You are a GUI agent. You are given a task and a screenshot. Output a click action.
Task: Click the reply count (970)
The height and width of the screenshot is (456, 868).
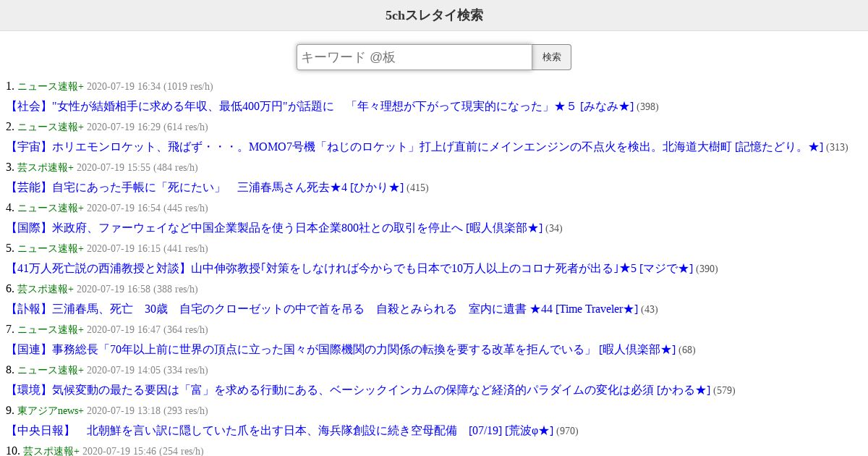(x=567, y=431)
